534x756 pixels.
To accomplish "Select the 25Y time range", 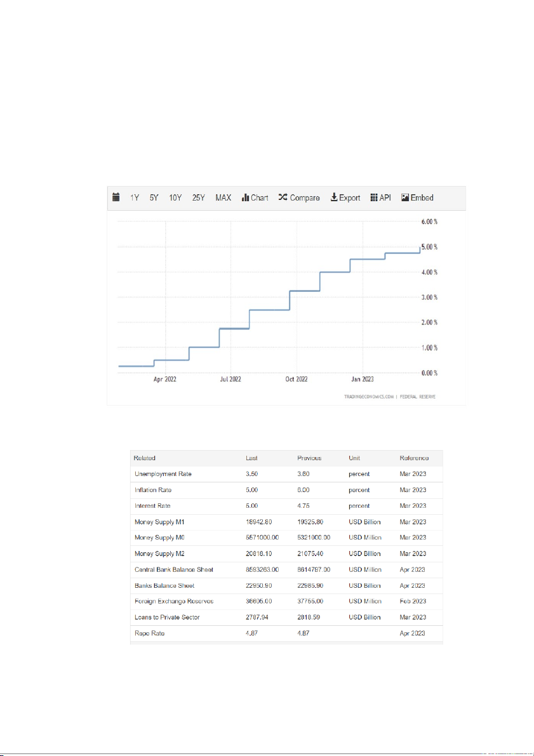I will [x=198, y=197].
